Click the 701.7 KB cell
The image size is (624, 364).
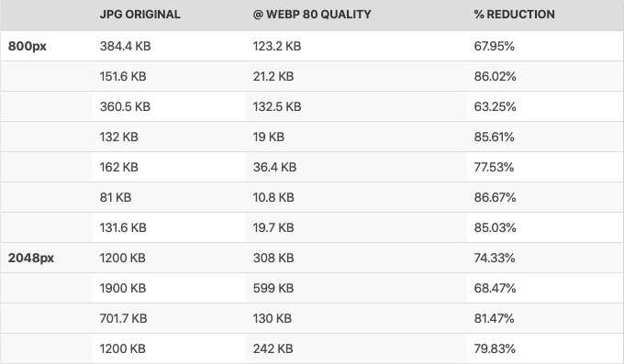[x=169, y=318]
